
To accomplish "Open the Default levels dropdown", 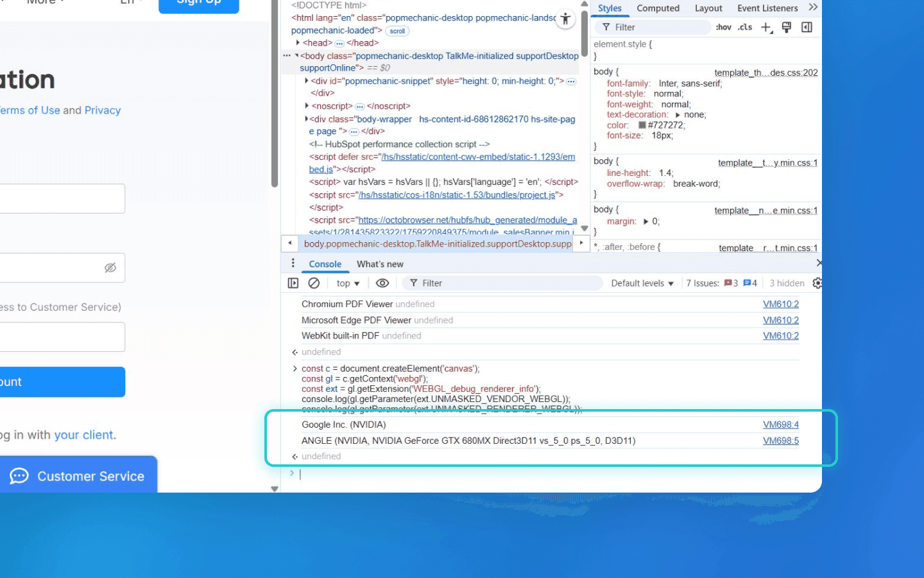I will pyautogui.click(x=642, y=283).
